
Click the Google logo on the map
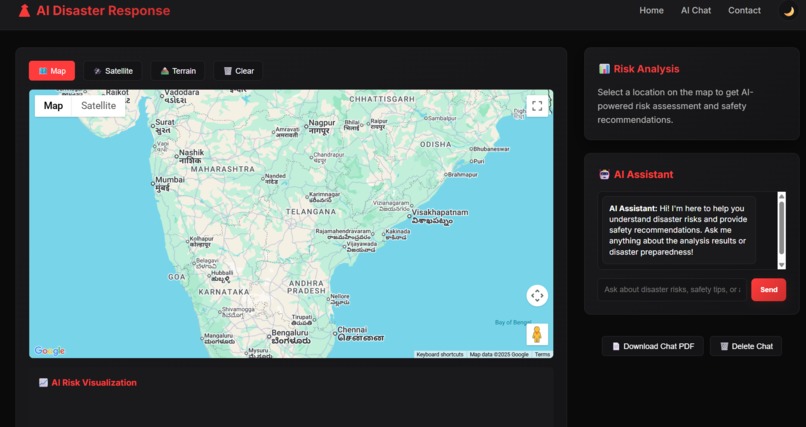[x=50, y=351]
